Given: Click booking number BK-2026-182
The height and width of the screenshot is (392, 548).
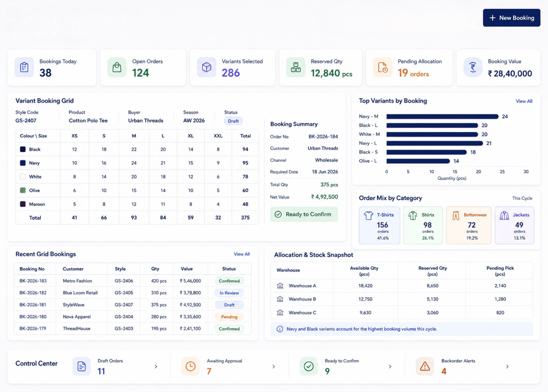Looking at the screenshot, I should (33, 293).
